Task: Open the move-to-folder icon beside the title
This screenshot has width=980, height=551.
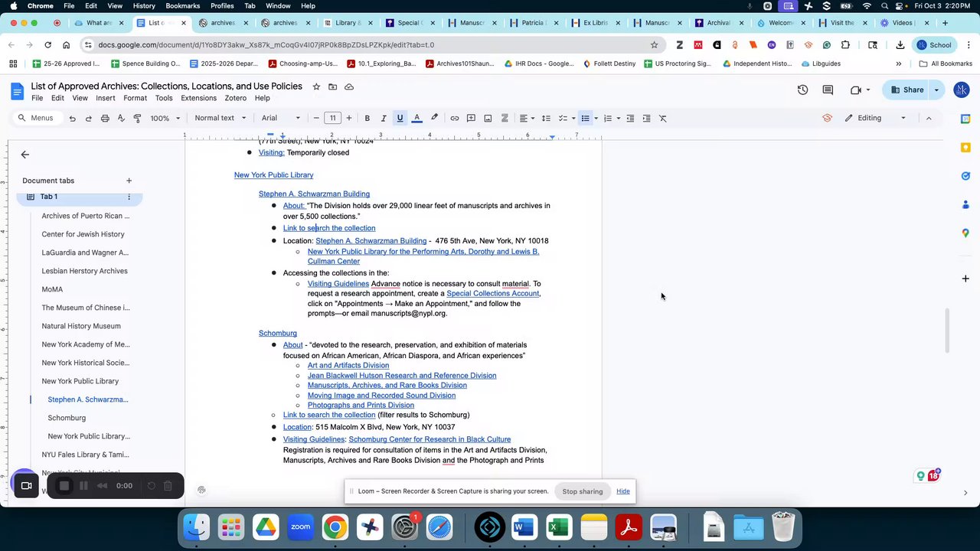Action: 333,86
